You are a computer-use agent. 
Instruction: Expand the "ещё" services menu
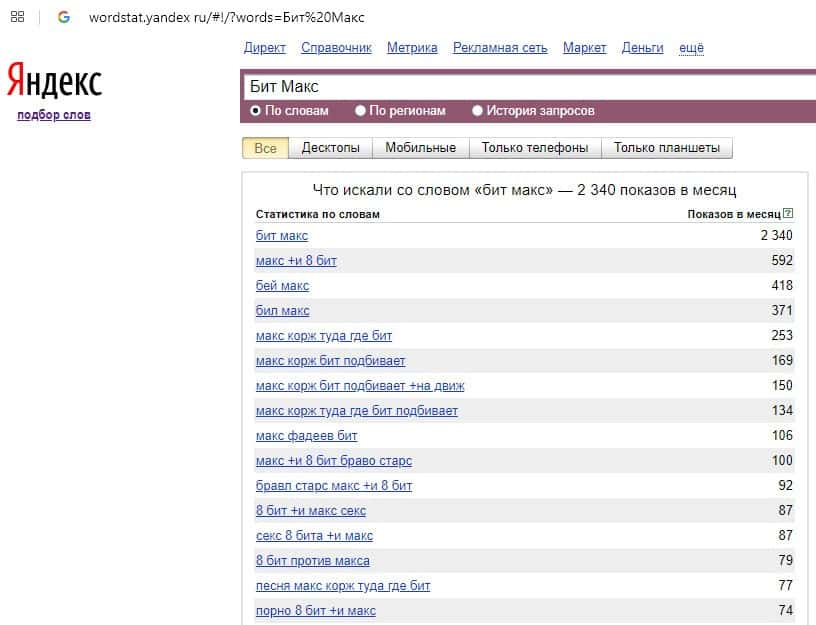[x=691, y=47]
